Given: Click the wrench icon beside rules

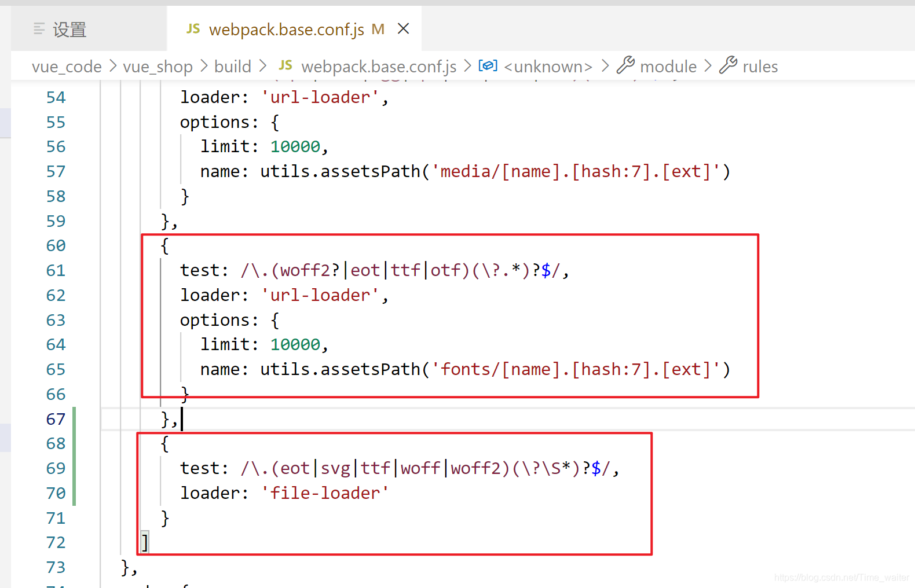Looking at the screenshot, I should [728, 65].
